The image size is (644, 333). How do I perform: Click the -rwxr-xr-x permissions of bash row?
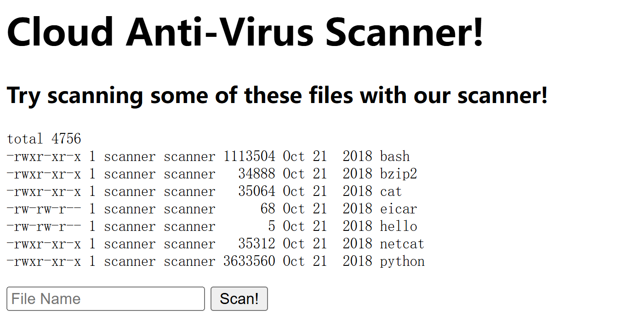pyautogui.click(x=44, y=156)
